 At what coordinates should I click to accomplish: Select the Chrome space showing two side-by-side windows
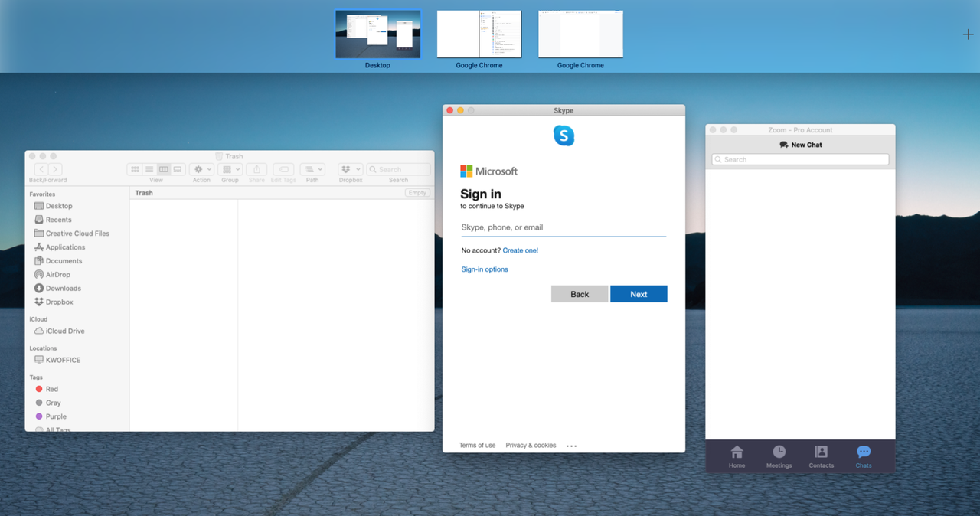click(479, 34)
